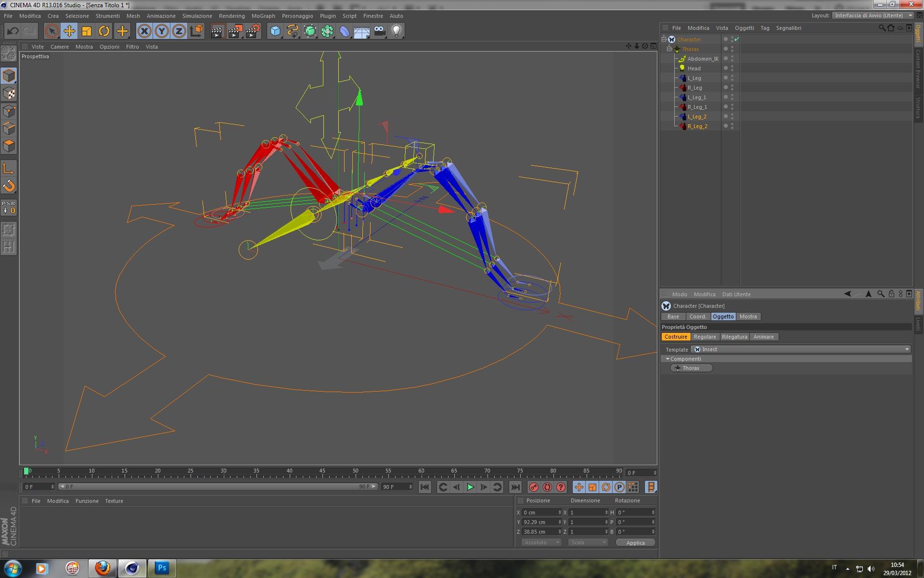The width and height of the screenshot is (924, 578).
Task: Collapse the Componenti section
Action: [667, 359]
